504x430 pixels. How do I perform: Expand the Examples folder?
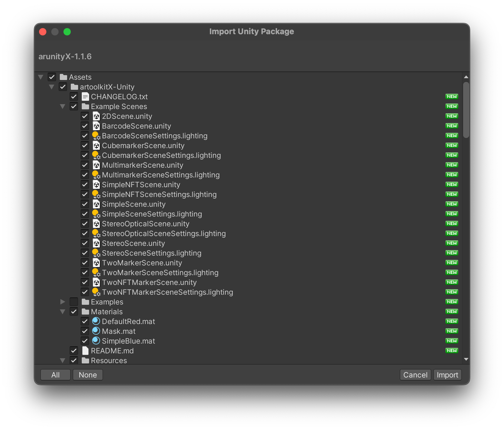[x=63, y=302]
